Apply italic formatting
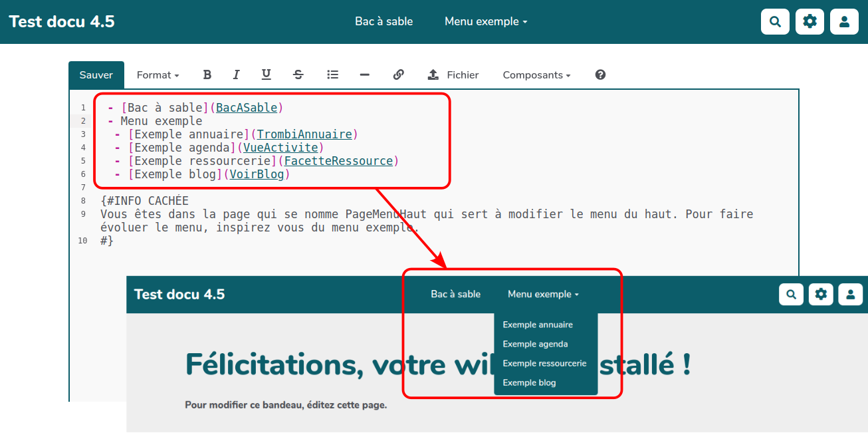Screen dimensions: 868x435 [236, 74]
